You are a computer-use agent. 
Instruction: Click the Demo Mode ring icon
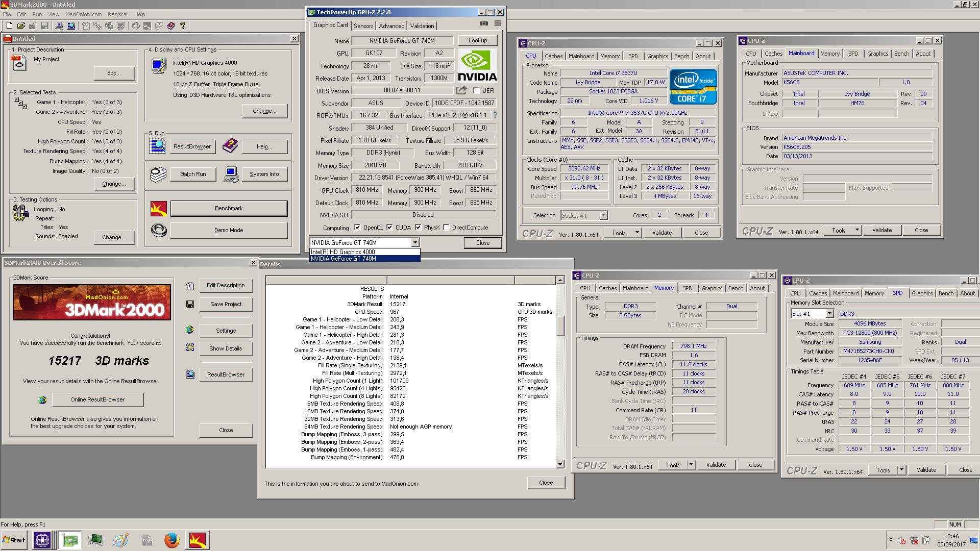(159, 230)
